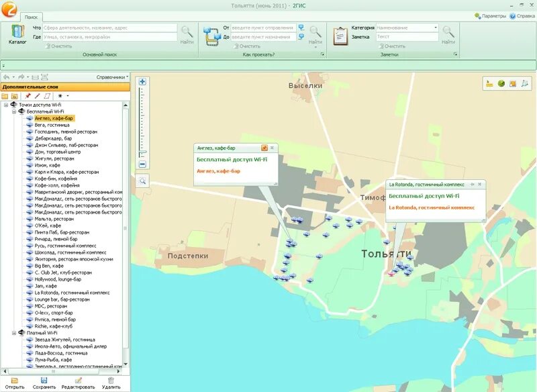Collapse the Точки доступа Wi-Fi tree node
This screenshot has height=392, width=537.
click(x=6, y=105)
